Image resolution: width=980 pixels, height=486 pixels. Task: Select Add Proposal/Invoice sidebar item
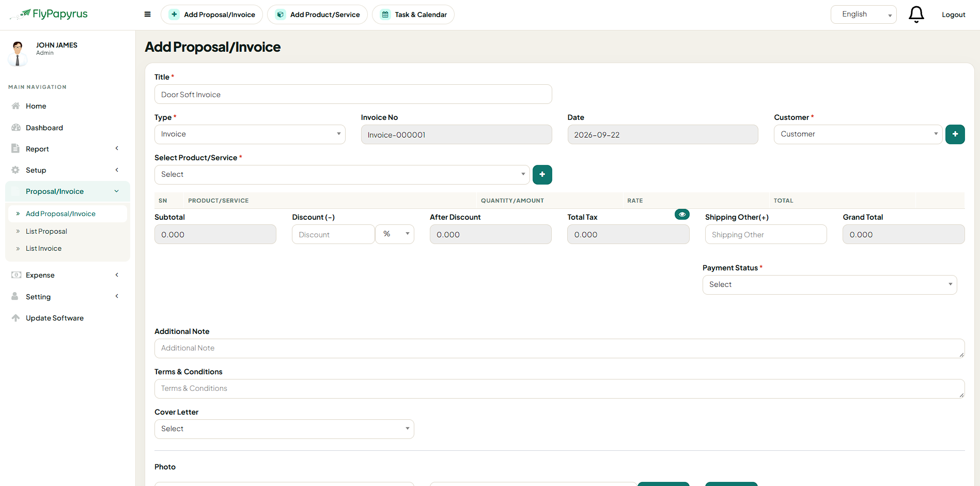[x=68, y=214]
